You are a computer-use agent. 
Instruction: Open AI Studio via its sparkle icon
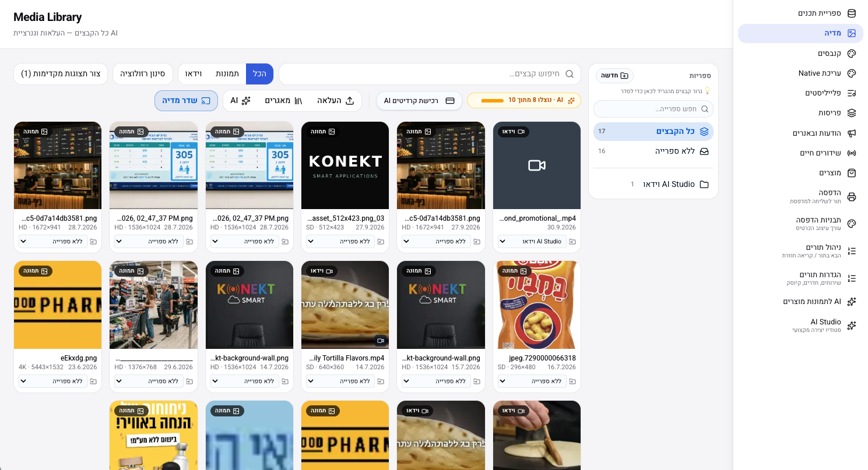pos(852,326)
